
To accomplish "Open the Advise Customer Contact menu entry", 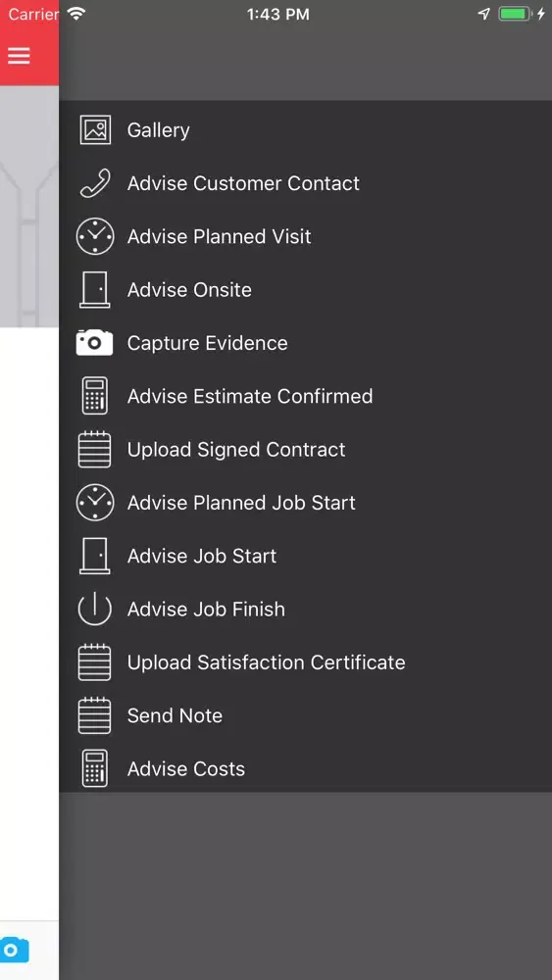I will (305, 183).
